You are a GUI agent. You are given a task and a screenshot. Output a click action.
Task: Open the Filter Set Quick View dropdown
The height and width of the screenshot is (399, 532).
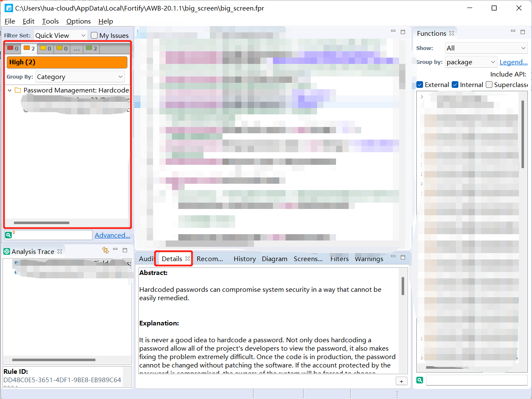click(61, 35)
